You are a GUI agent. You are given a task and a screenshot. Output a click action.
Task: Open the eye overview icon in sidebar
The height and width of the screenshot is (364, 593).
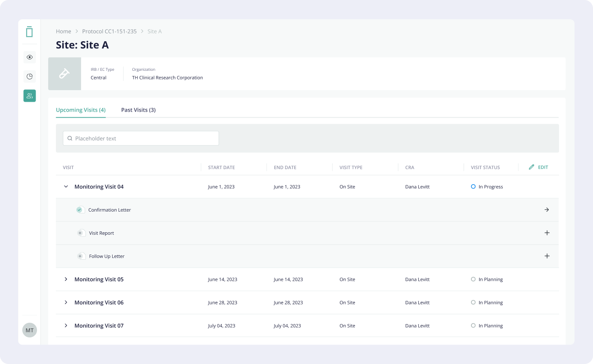[x=30, y=57]
